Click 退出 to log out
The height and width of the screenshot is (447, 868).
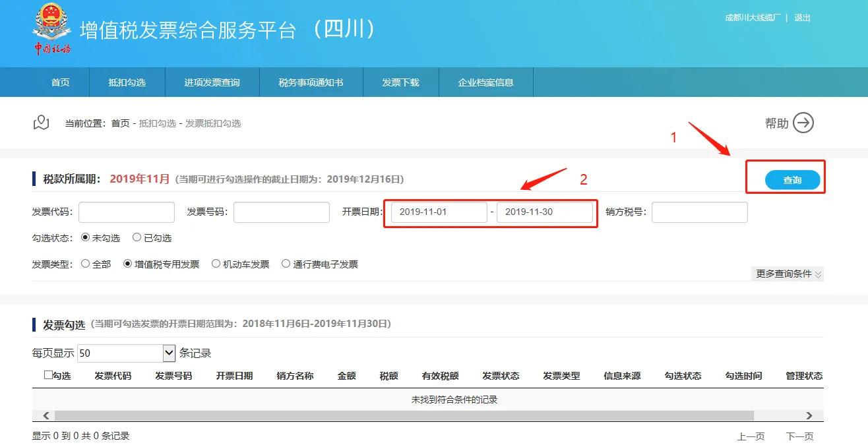(802, 18)
